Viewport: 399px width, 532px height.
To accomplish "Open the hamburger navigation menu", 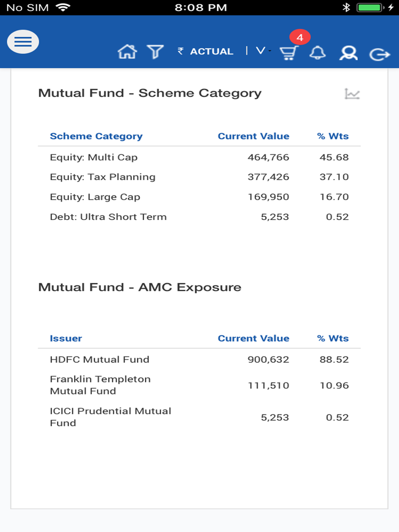I will point(23,42).
